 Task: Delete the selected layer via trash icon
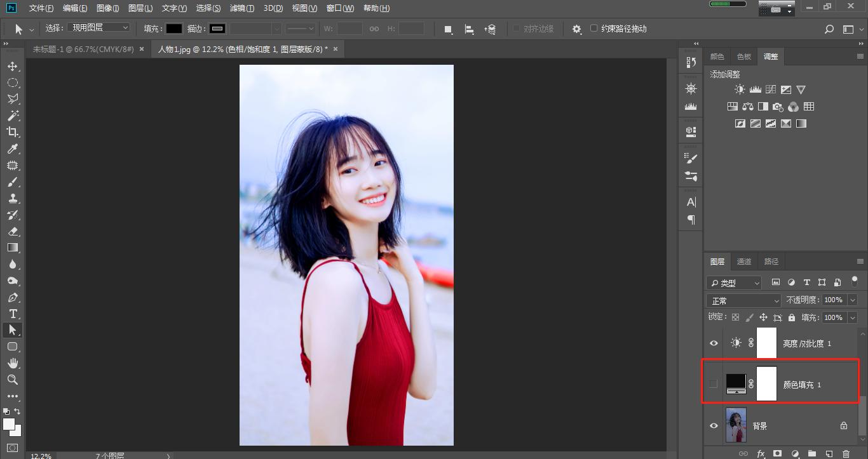(x=846, y=453)
